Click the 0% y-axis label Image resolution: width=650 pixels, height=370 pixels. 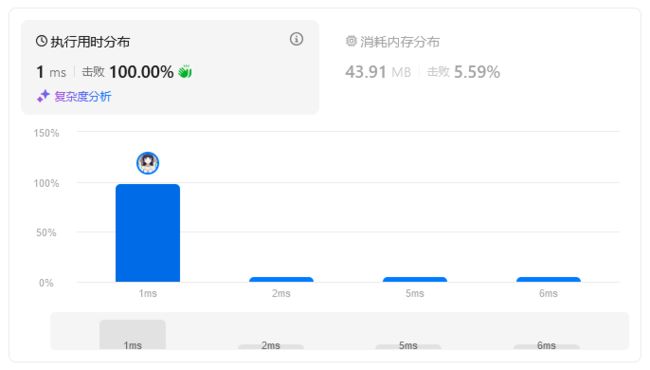tap(46, 283)
